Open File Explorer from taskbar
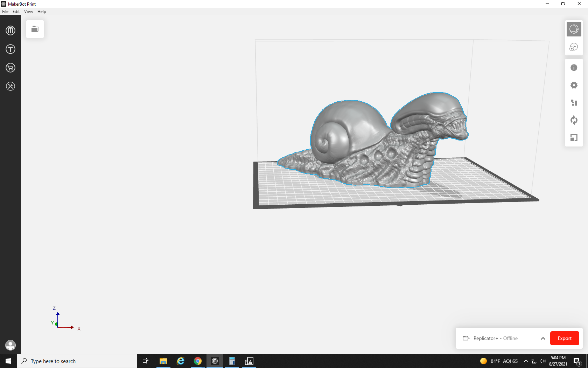 point(163,361)
